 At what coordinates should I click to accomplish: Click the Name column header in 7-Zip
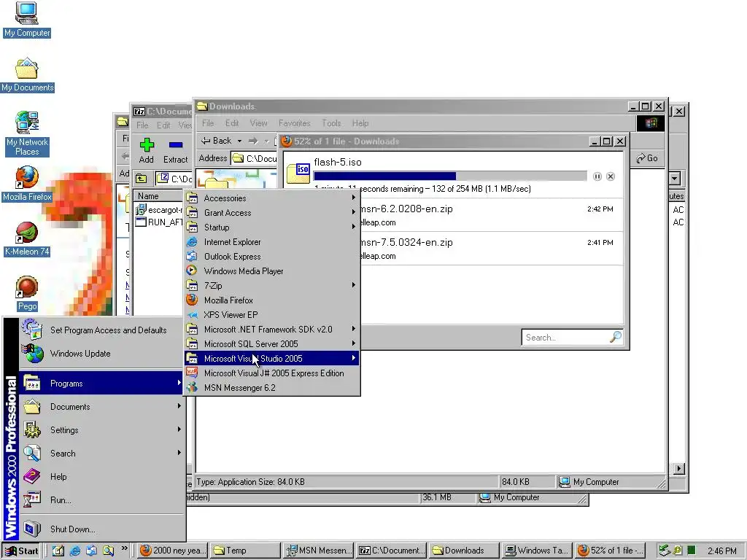coord(159,195)
